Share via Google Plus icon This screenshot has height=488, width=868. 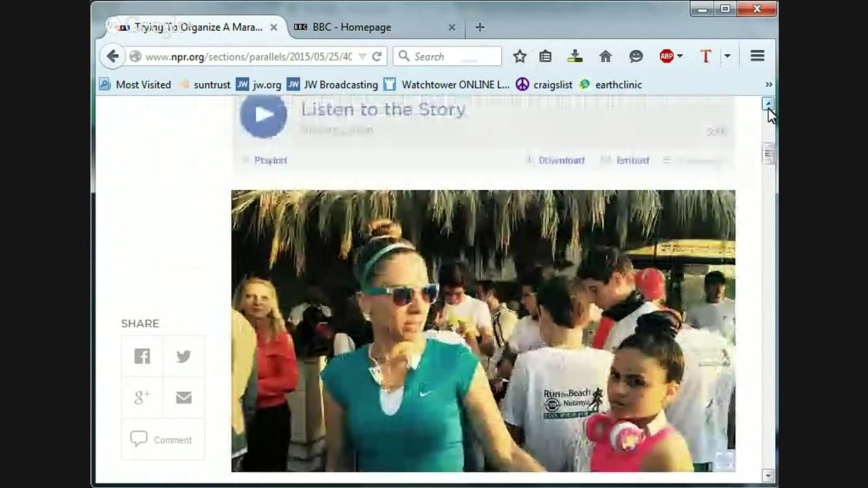pyautogui.click(x=142, y=398)
